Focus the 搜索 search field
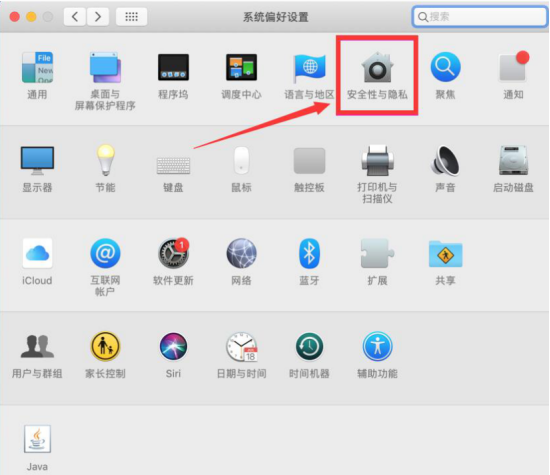This screenshot has width=550, height=475. pyautogui.click(x=479, y=16)
